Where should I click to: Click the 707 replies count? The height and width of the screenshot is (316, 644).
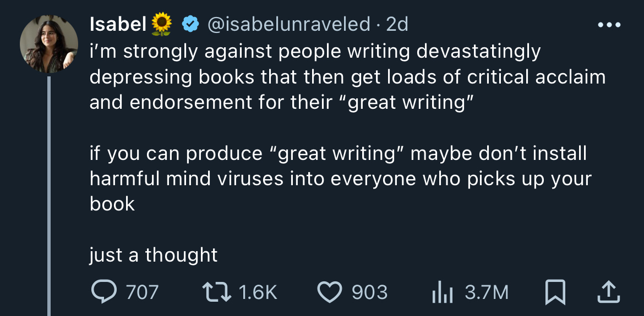tap(142, 292)
